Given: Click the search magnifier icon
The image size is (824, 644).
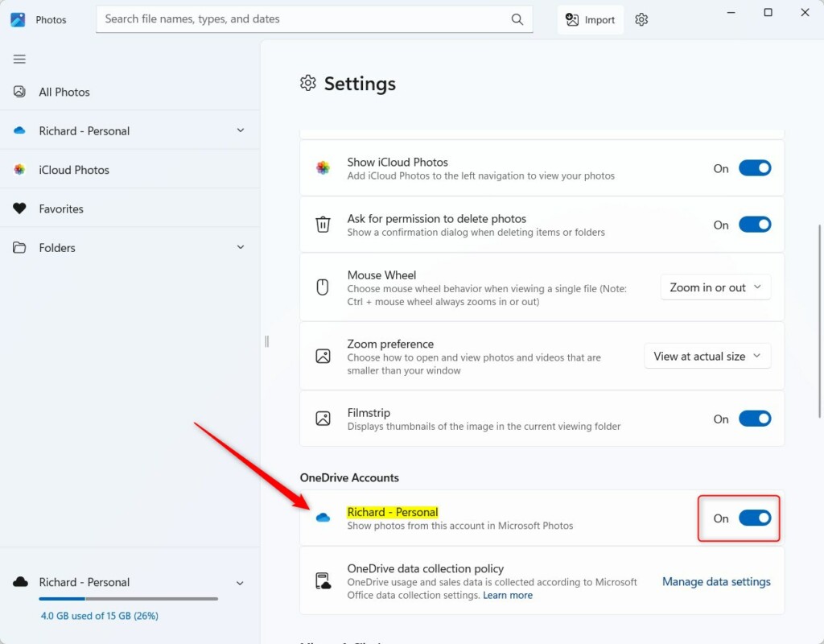Looking at the screenshot, I should pos(517,19).
